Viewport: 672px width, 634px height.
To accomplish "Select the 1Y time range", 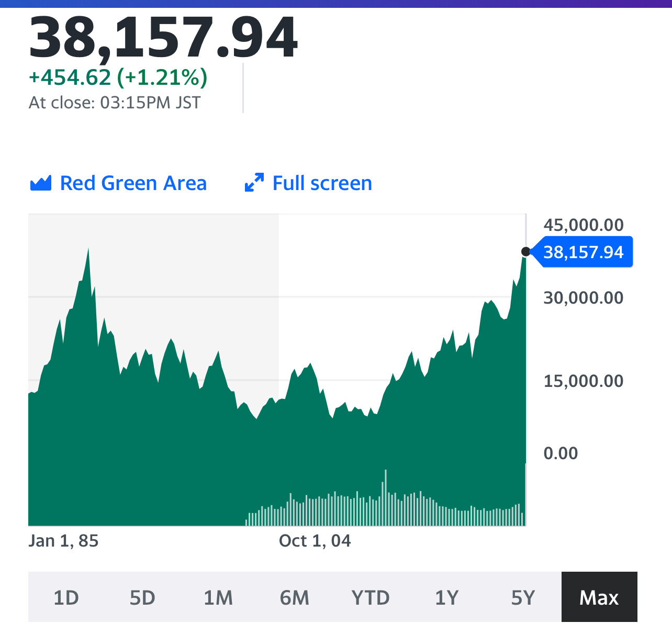I will (447, 597).
